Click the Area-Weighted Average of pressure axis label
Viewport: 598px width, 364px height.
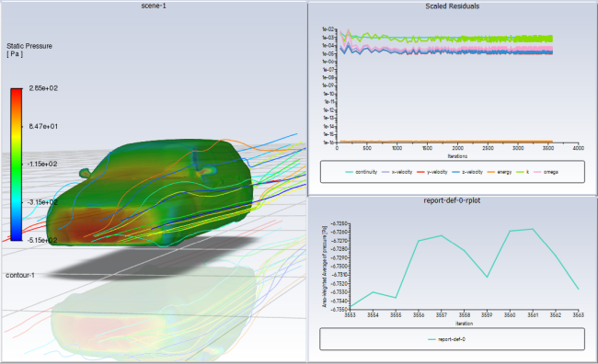tap(325, 267)
